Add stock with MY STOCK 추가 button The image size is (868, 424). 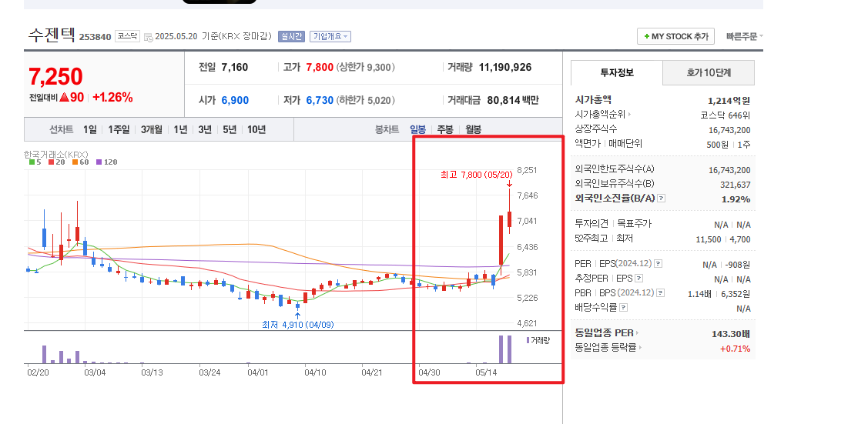(x=676, y=36)
